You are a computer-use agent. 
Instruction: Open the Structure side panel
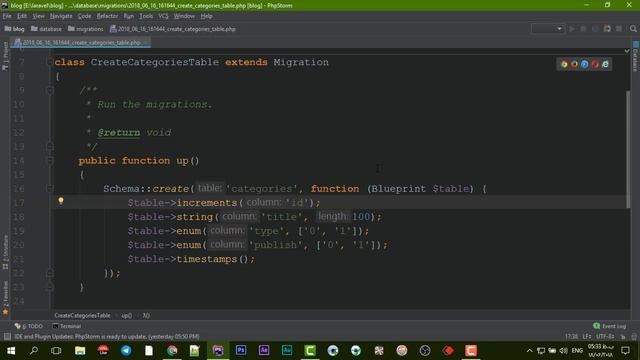[x=5, y=252]
